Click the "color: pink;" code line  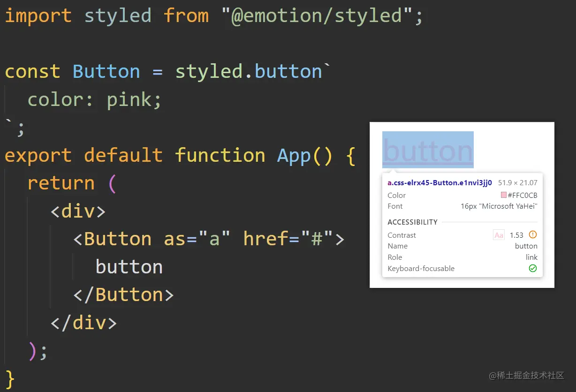(x=94, y=99)
